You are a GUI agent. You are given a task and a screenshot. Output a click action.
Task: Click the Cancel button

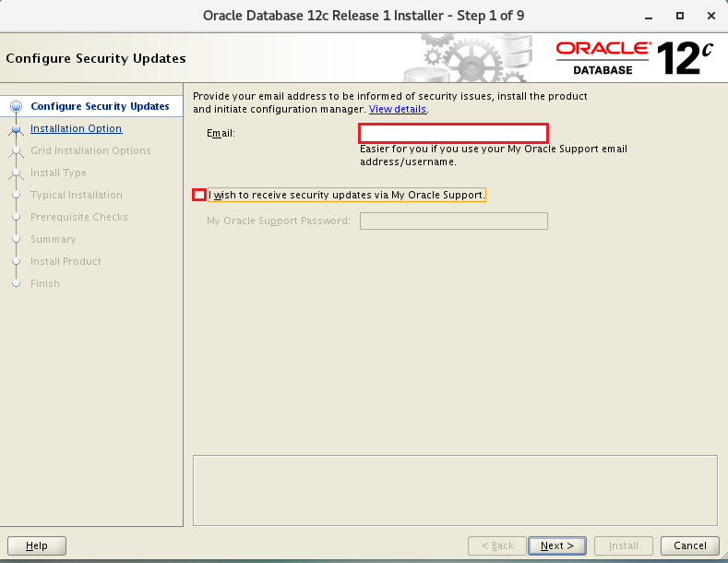690,545
